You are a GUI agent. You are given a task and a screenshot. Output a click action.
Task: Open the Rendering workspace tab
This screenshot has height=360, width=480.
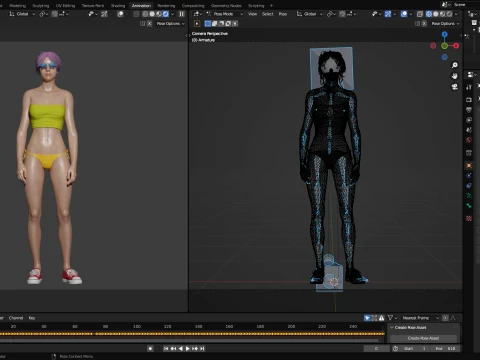click(x=166, y=6)
